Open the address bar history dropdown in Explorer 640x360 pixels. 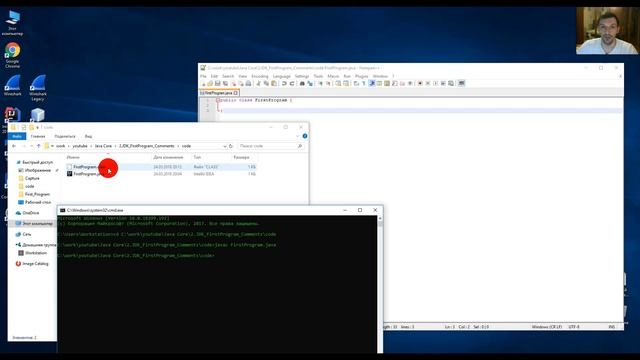(x=224, y=146)
